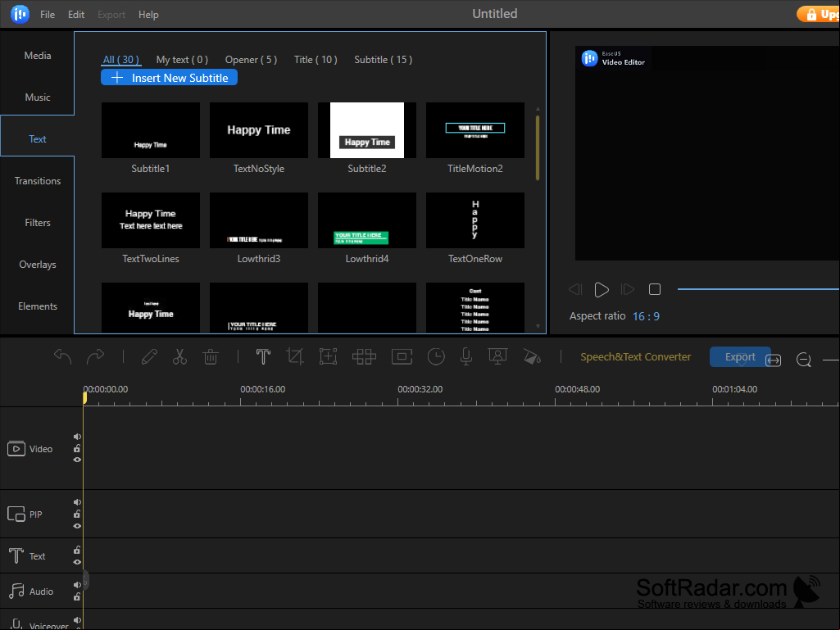Image resolution: width=840 pixels, height=630 pixels.
Task: Toggle lock on Text track
Action: (77, 551)
